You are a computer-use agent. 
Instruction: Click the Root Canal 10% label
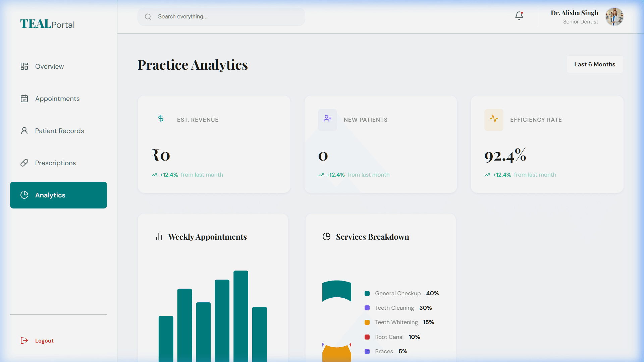tap(397, 337)
